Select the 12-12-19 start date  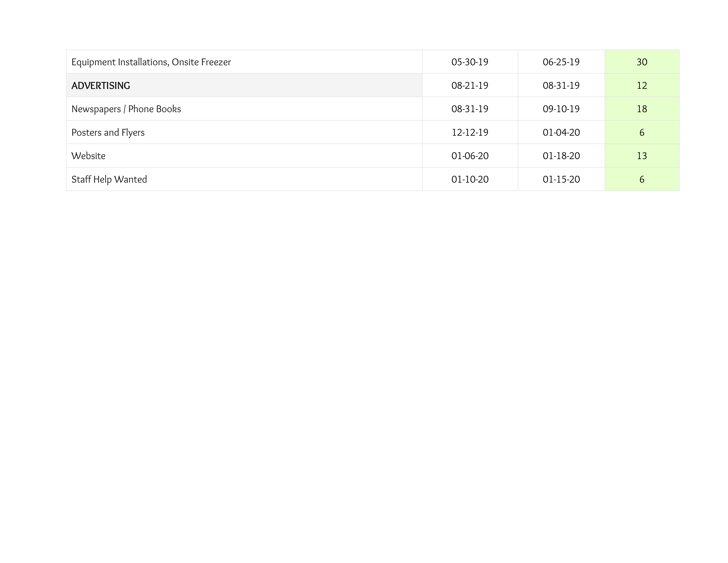point(470,132)
